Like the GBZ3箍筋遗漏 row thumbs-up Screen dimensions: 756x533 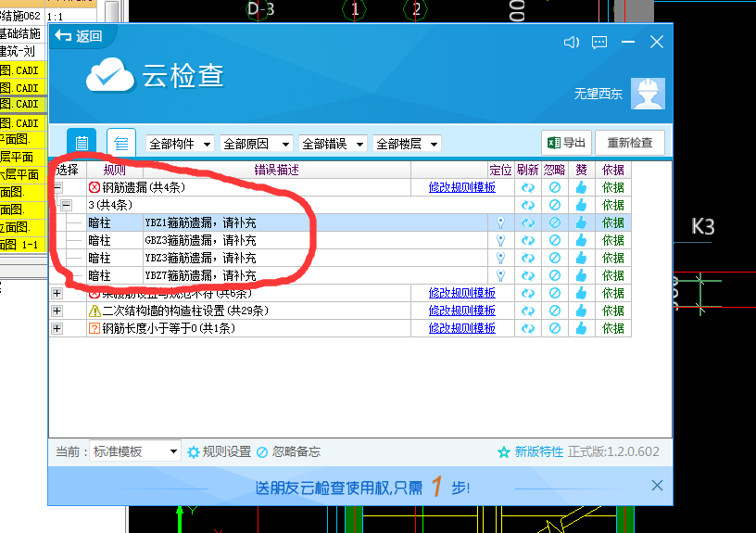pos(581,240)
